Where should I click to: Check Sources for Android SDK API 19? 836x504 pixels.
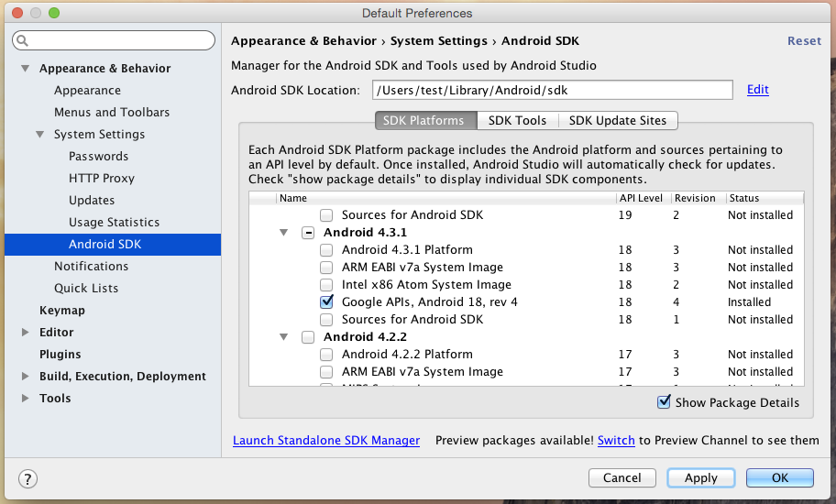pyautogui.click(x=326, y=215)
